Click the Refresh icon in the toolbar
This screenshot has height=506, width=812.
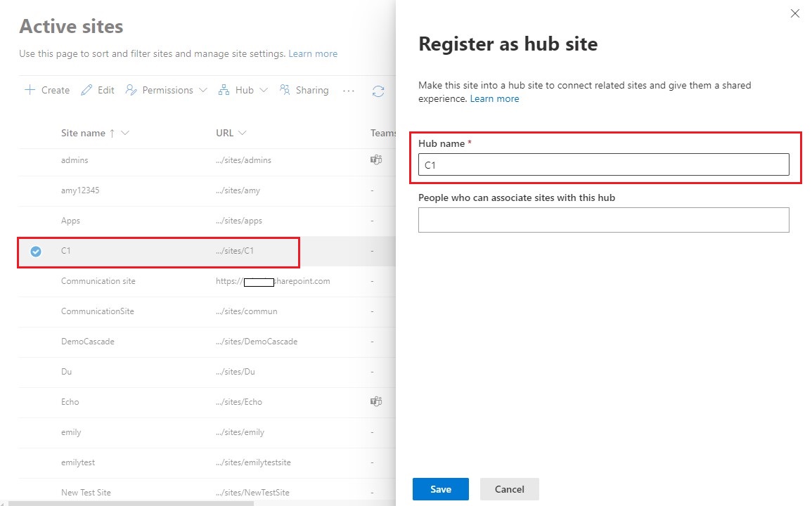pos(378,91)
